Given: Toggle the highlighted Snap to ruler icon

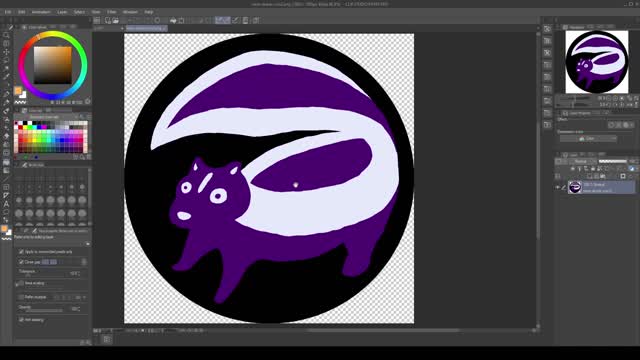Looking at the screenshot, I should pos(219,20).
